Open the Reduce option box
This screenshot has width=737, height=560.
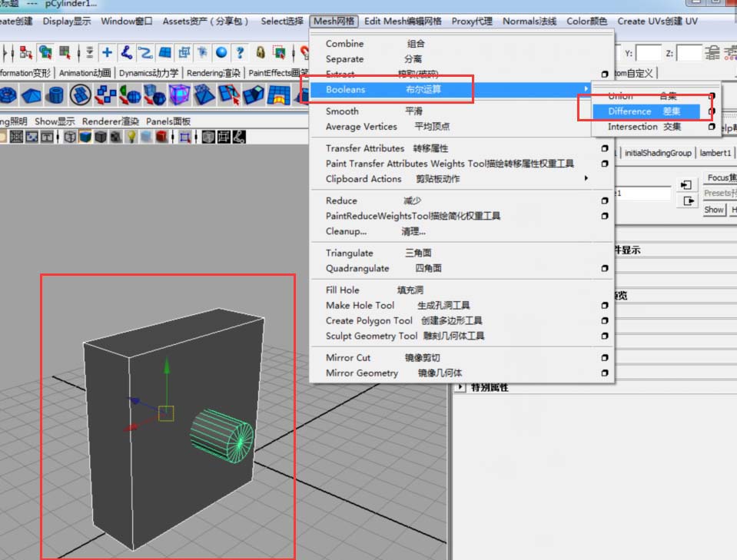point(605,200)
